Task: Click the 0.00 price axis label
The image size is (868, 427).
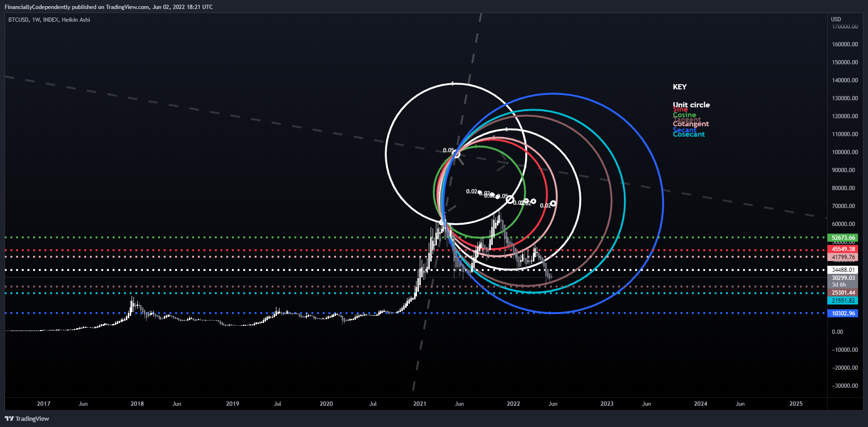Action: (837, 332)
